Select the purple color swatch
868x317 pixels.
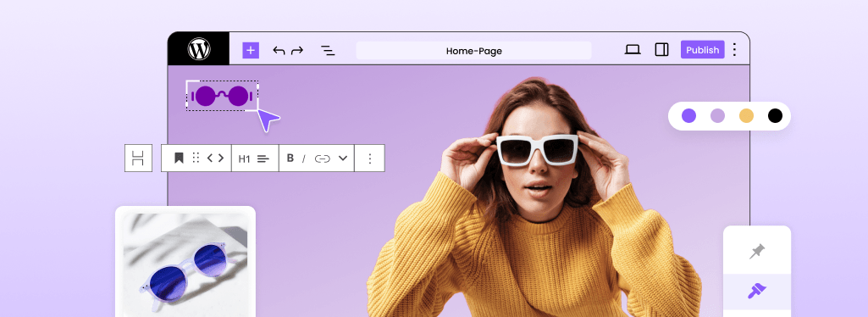pyautogui.click(x=688, y=116)
